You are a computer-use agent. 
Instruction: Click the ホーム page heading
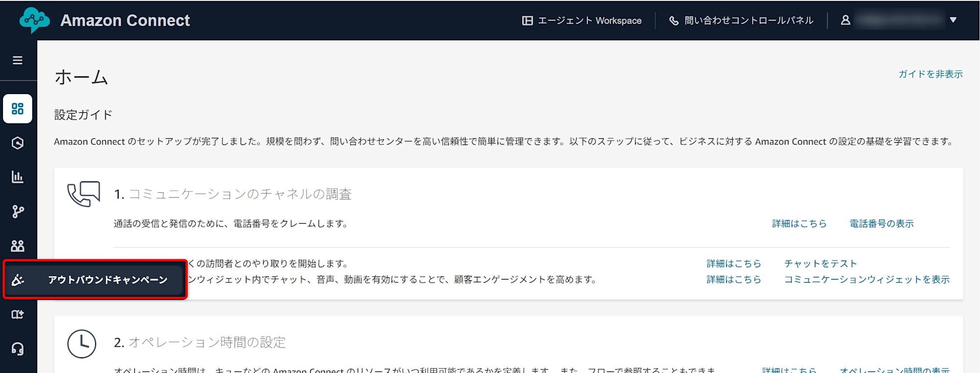tap(81, 77)
